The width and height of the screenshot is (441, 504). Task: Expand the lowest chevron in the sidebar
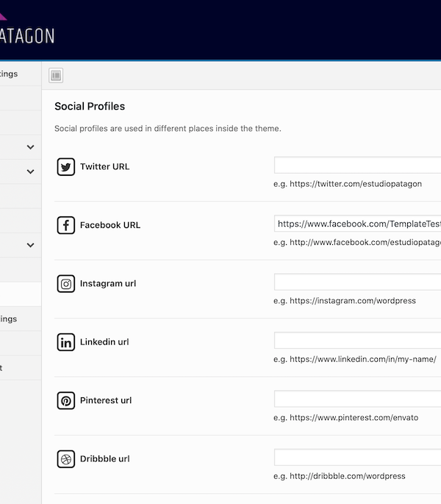point(30,245)
